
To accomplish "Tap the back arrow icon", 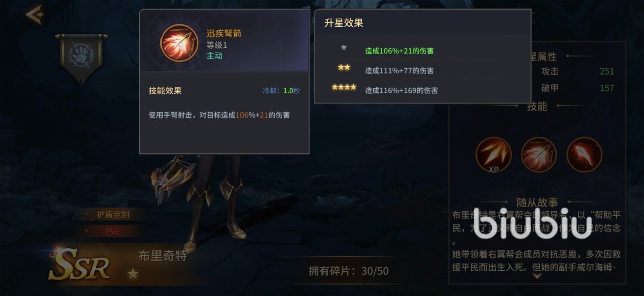I will click(34, 15).
